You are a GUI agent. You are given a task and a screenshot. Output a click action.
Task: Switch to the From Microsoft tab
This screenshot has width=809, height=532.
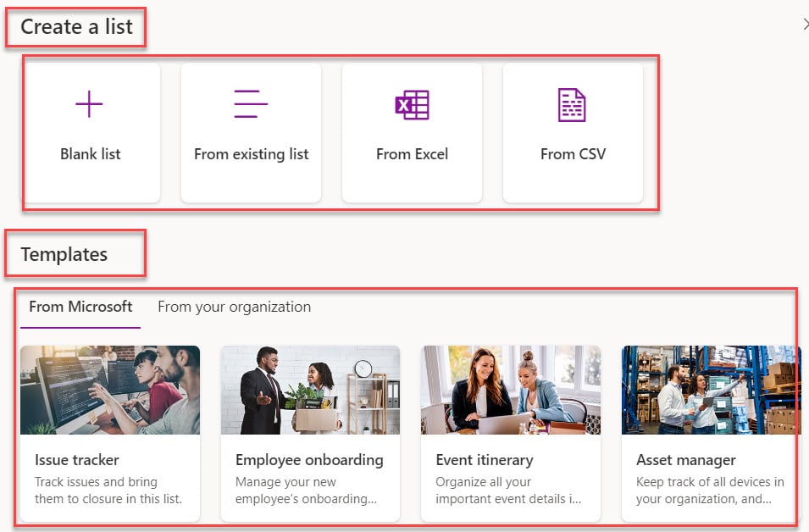tap(80, 307)
